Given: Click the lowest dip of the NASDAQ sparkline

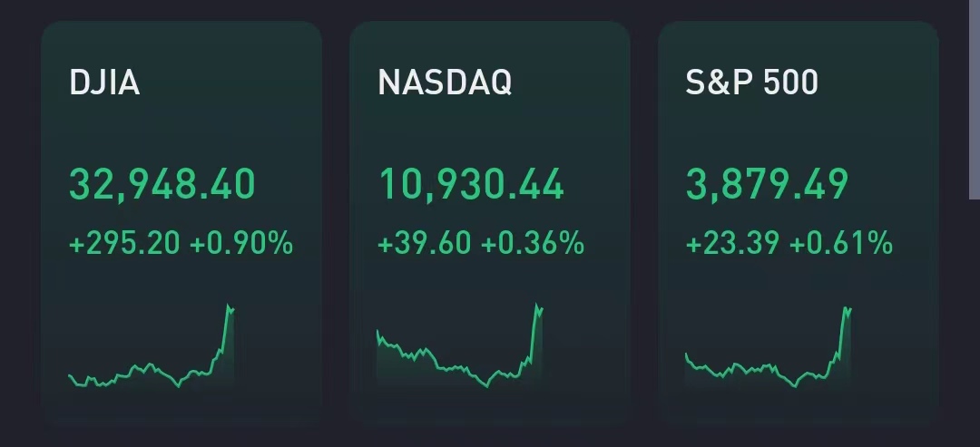Looking at the screenshot, I should [487, 386].
